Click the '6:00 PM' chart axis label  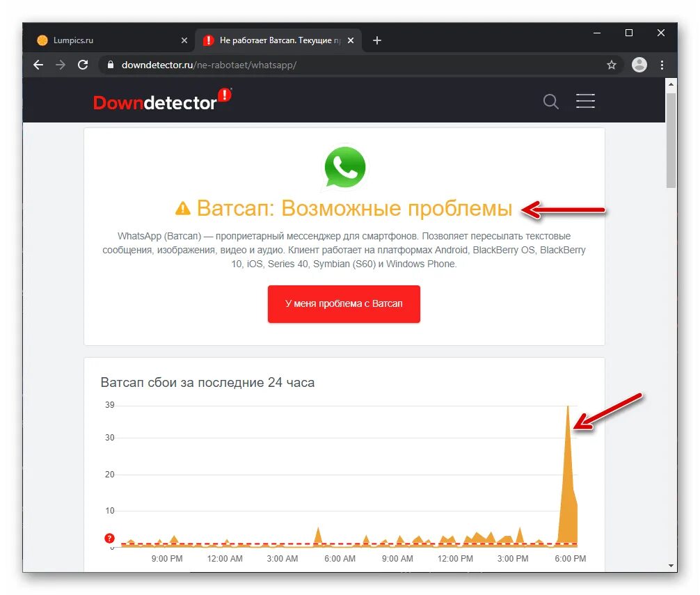click(x=570, y=558)
